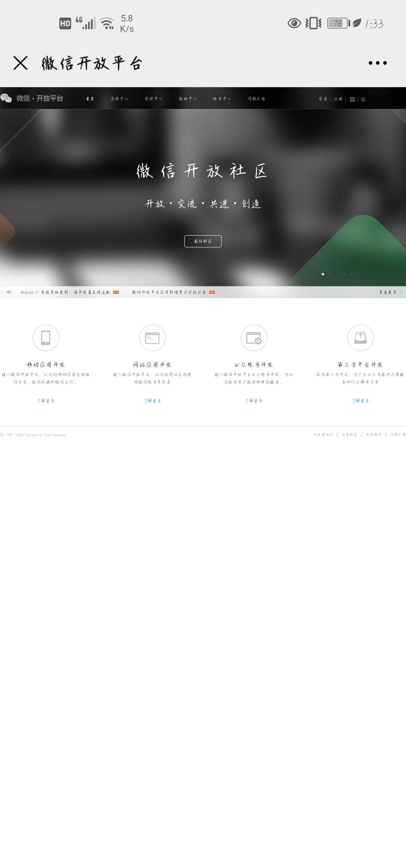This screenshot has height=868, width=406.
Task: Click the 网站应用开发 heading
Action: (152, 364)
